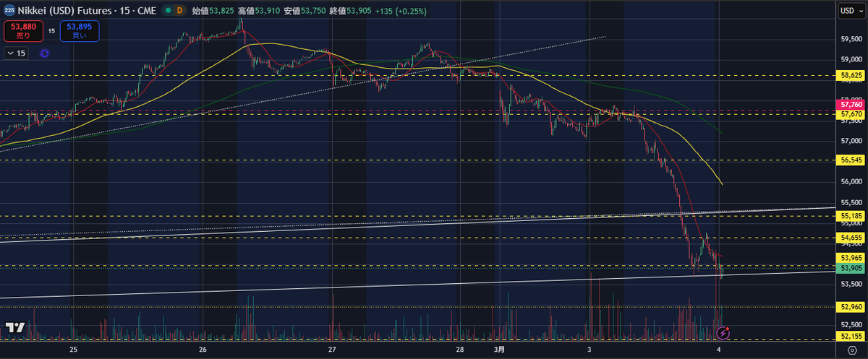Image resolution: width=868 pixels, height=359 pixels.
Task: Open the purple lightning event marker
Action: point(723,332)
